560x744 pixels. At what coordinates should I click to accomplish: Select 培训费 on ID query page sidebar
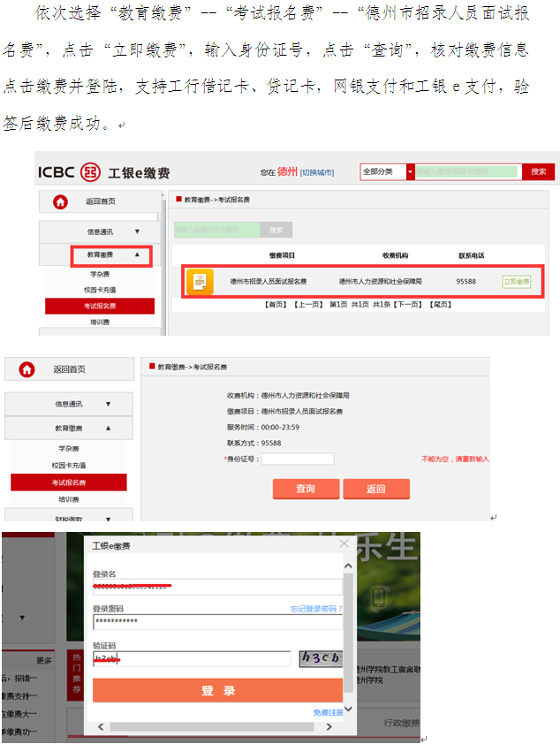coord(69,499)
